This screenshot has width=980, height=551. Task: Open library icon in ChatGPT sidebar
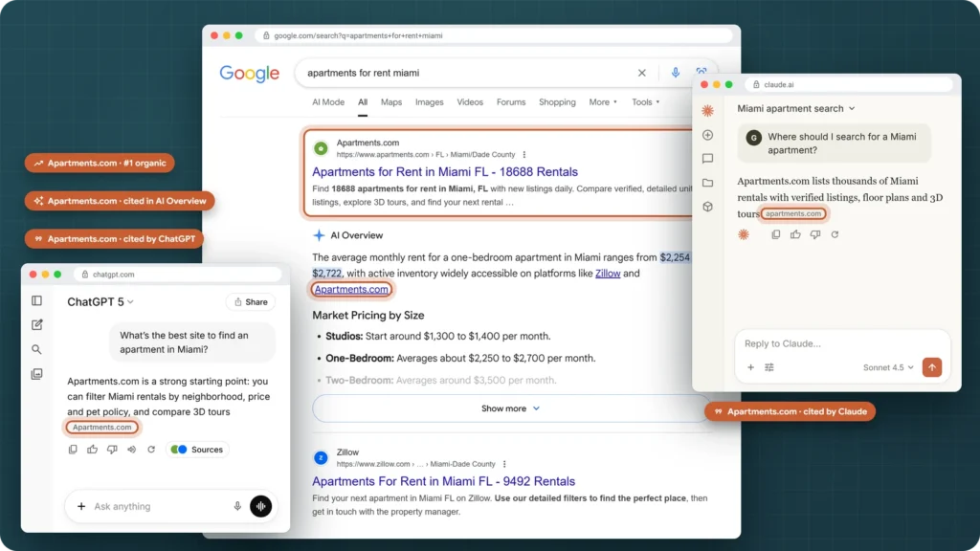point(37,374)
